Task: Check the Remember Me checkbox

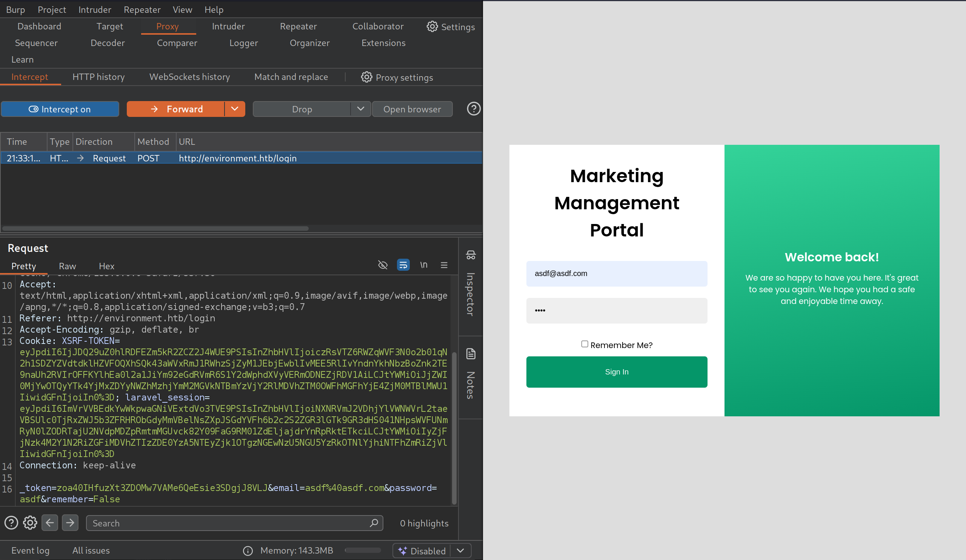Action: tap(585, 344)
